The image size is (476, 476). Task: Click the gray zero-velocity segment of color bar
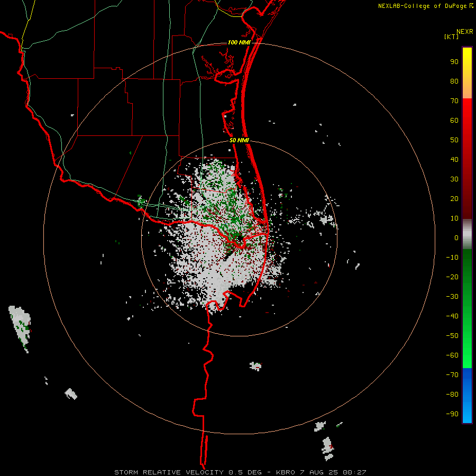[467, 234]
